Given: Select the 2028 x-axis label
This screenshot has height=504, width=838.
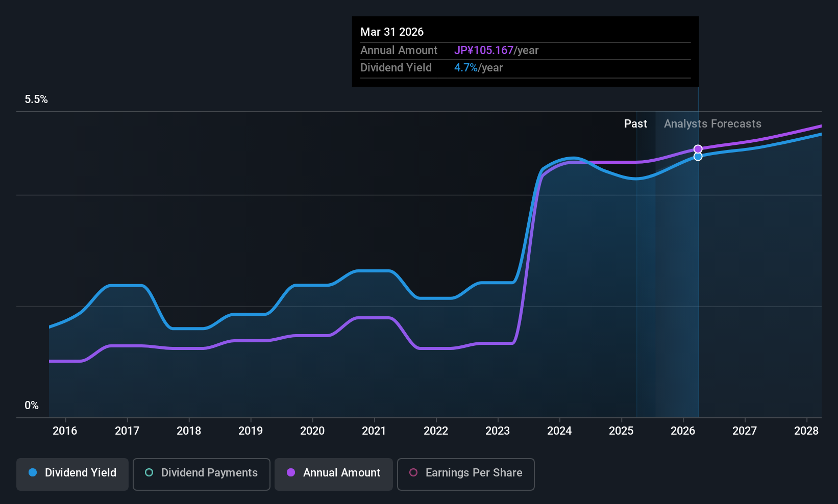Looking at the screenshot, I should coord(806,431).
